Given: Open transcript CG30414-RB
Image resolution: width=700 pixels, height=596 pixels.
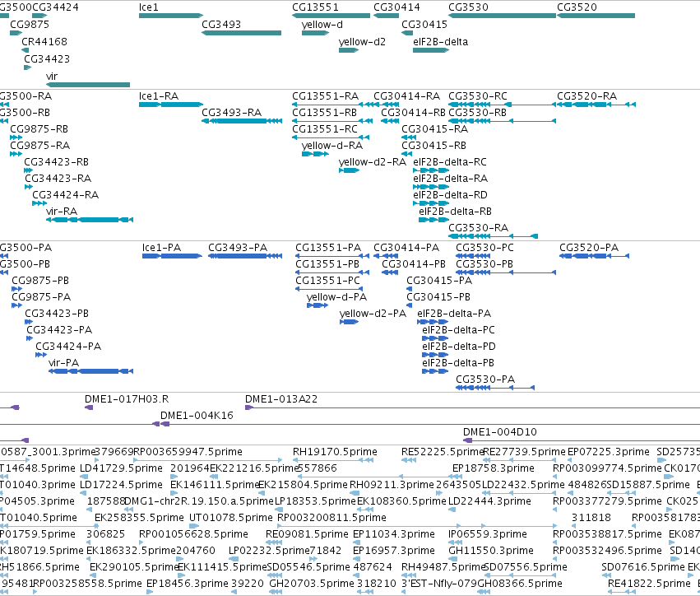Looking at the screenshot, I should click(413, 113).
